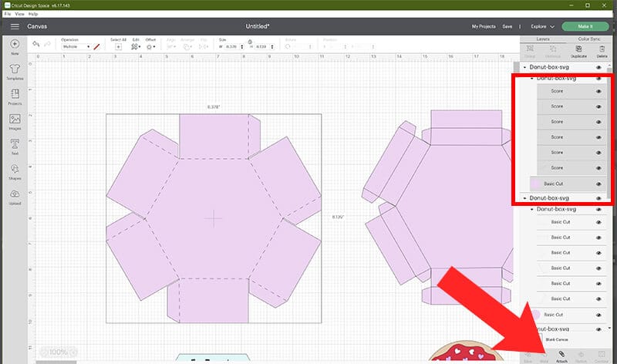Collapse the nested Donut-box-svg subgroup with Score layers
This screenshot has height=364, width=617.
click(532, 79)
